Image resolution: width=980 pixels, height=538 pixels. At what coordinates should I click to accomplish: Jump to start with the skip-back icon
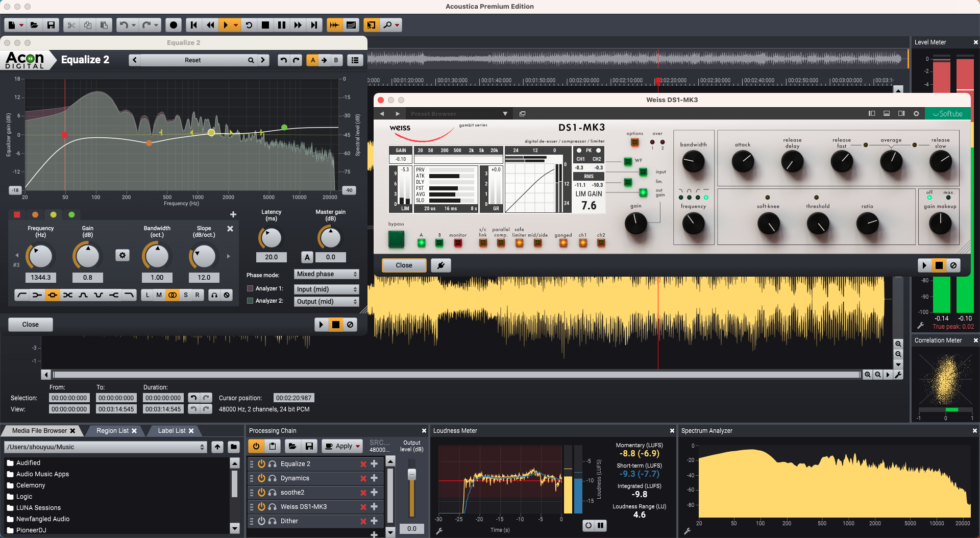coord(194,25)
